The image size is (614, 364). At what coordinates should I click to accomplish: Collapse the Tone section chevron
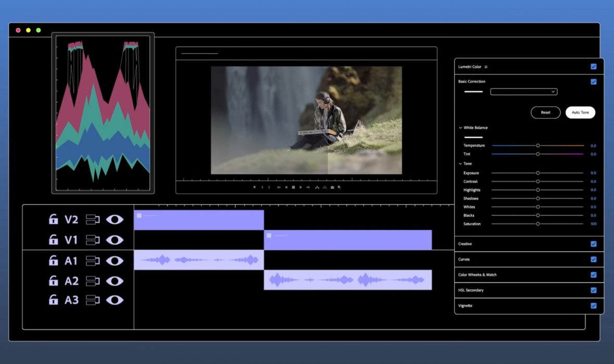click(x=460, y=164)
